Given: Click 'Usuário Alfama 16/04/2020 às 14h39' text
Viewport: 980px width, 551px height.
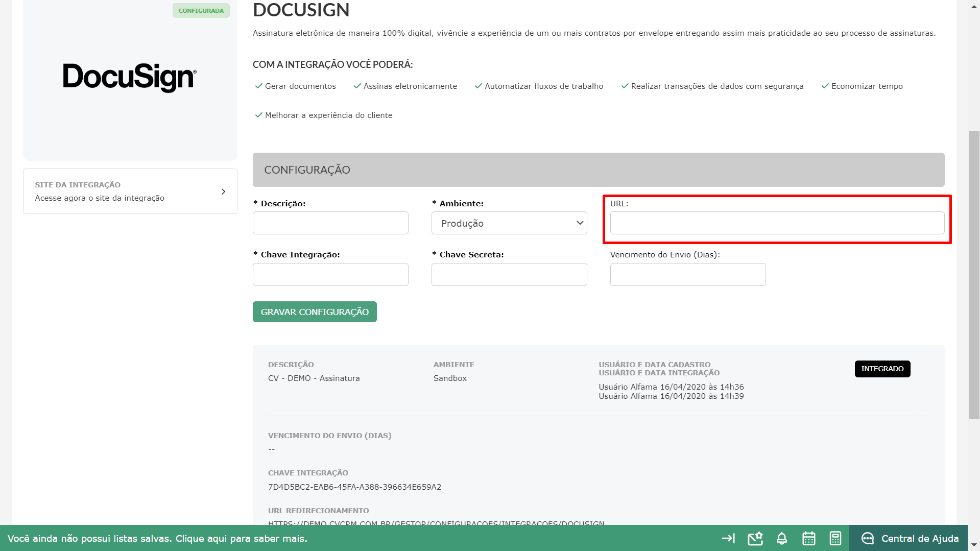Looking at the screenshot, I should pyautogui.click(x=671, y=396).
